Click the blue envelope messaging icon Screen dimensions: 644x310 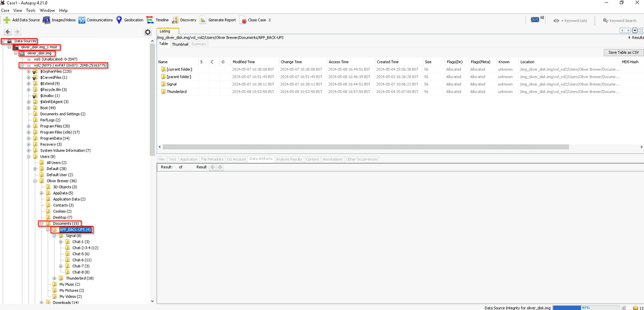pyautogui.click(x=535, y=20)
